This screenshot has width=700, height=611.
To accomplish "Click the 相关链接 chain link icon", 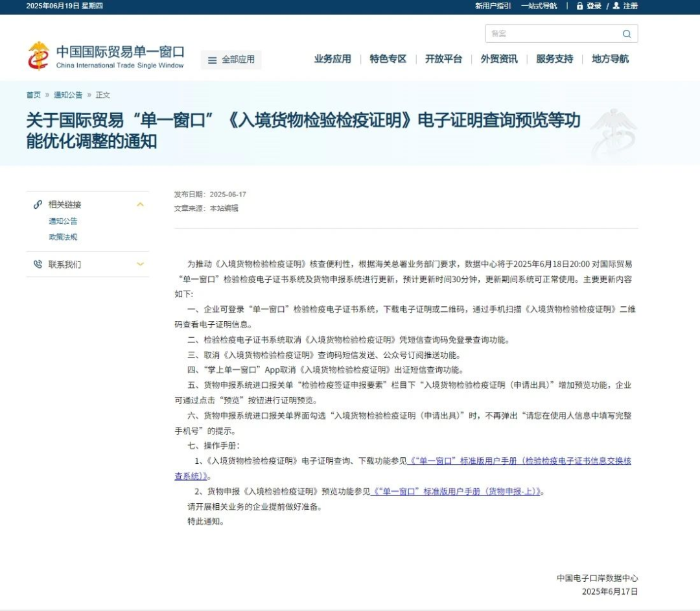I will click(38, 204).
